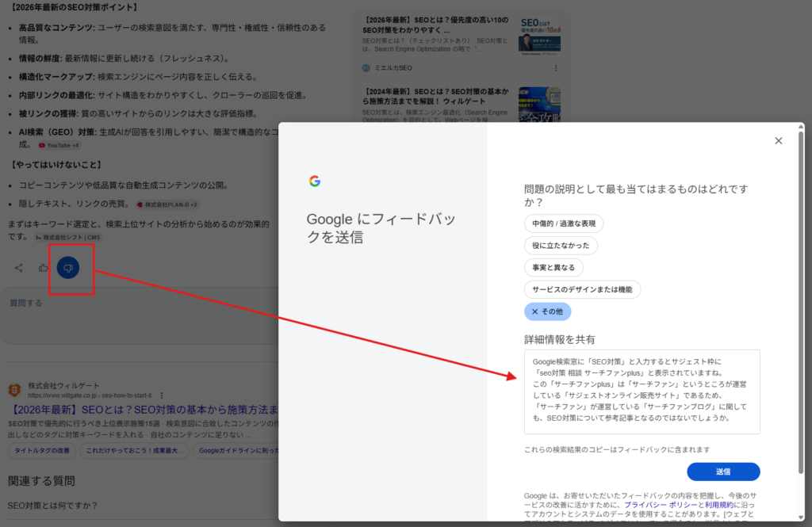Screen dimensions: 812x527
Task: Click the share icon below the AI overview
Action: point(18,267)
